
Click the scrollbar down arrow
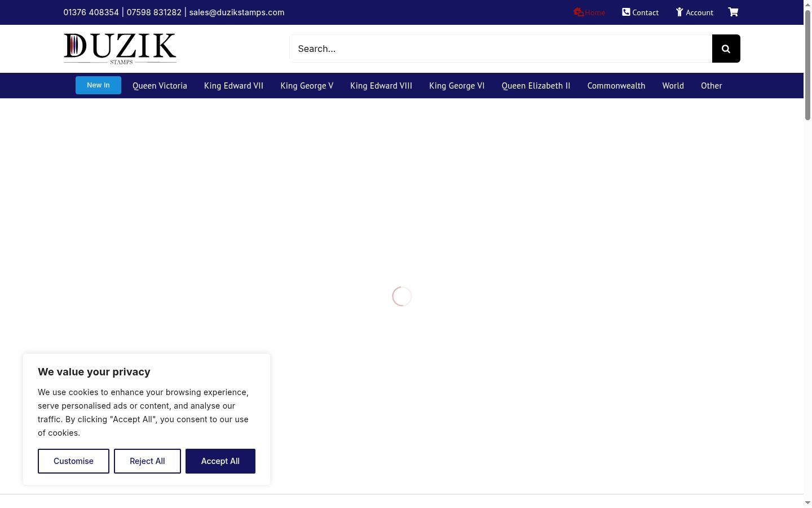click(807, 503)
